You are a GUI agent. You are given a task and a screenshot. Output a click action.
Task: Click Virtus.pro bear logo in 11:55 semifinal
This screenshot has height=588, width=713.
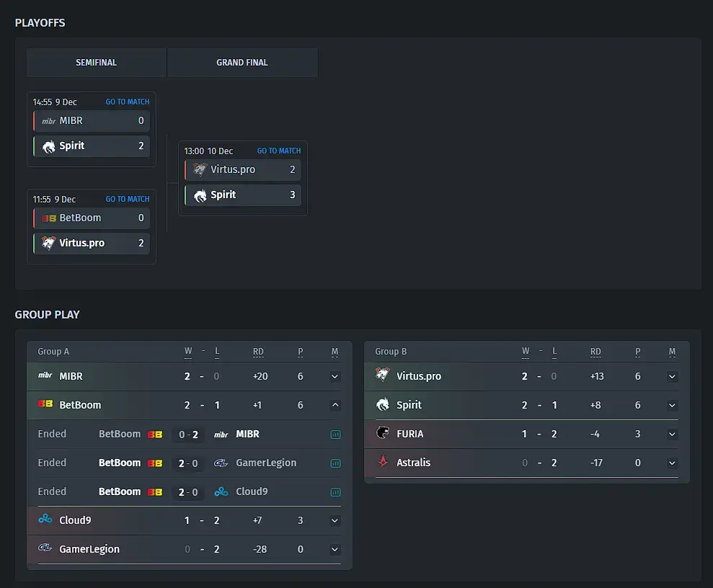tap(48, 243)
